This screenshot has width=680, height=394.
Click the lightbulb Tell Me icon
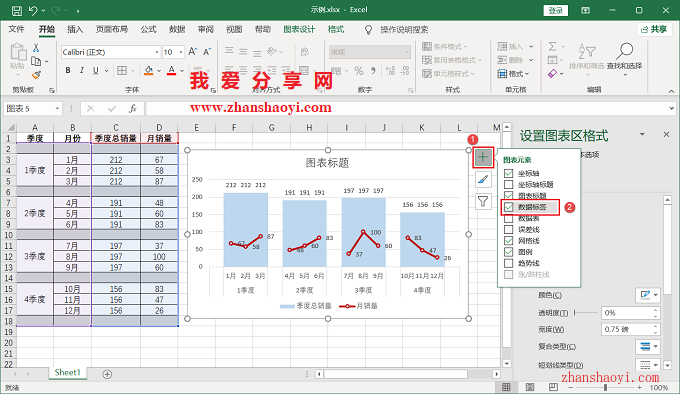coord(368,29)
